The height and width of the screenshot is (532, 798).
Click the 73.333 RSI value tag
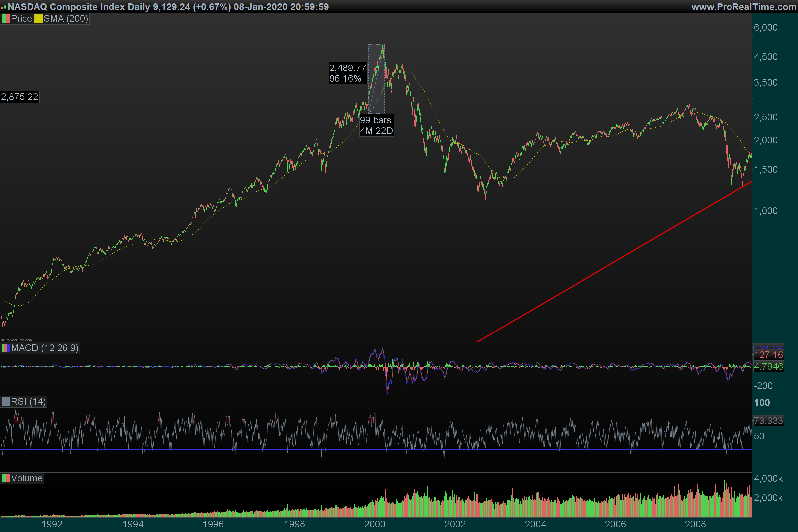point(768,421)
